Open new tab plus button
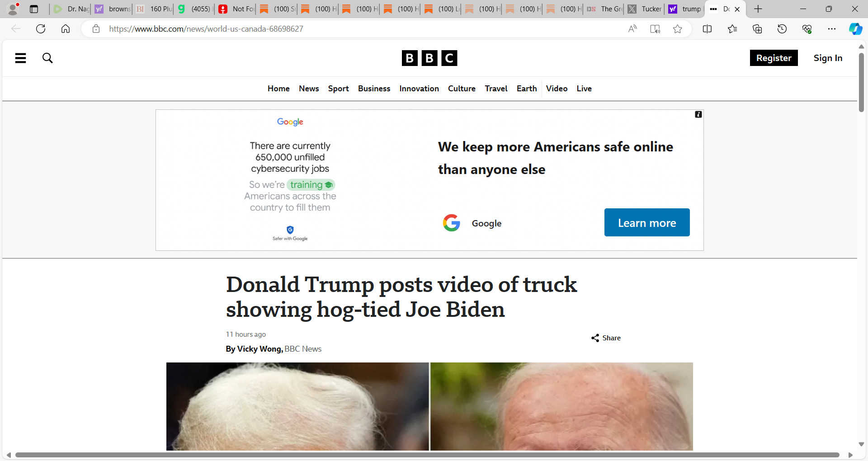Image resolution: width=868 pixels, height=461 pixels. (758, 9)
